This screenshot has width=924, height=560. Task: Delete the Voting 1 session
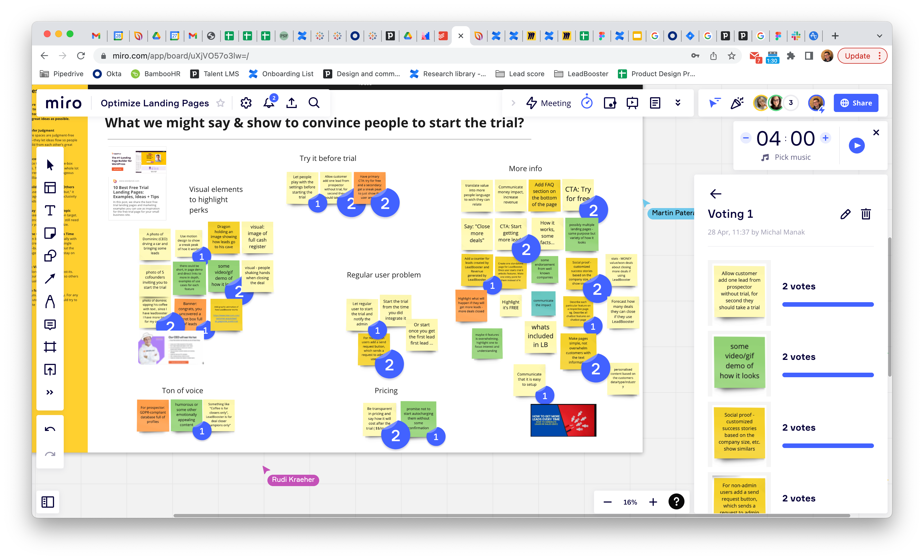point(866,214)
